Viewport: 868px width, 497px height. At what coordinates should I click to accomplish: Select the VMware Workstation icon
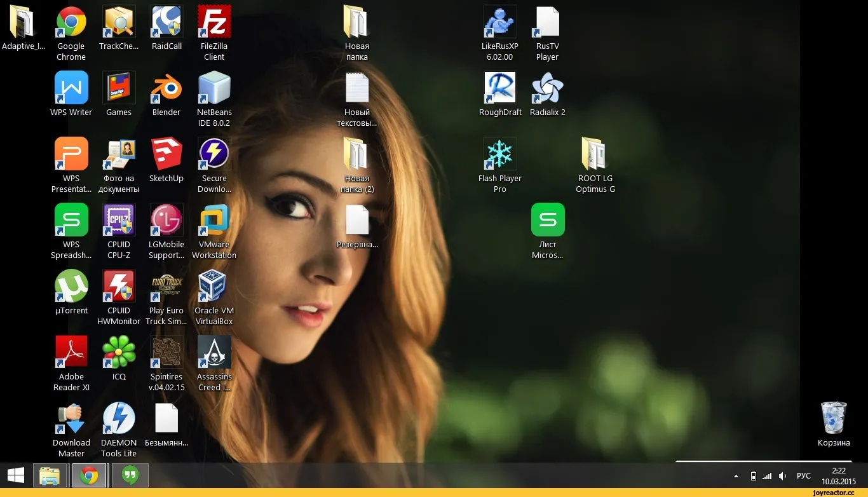tap(214, 220)
